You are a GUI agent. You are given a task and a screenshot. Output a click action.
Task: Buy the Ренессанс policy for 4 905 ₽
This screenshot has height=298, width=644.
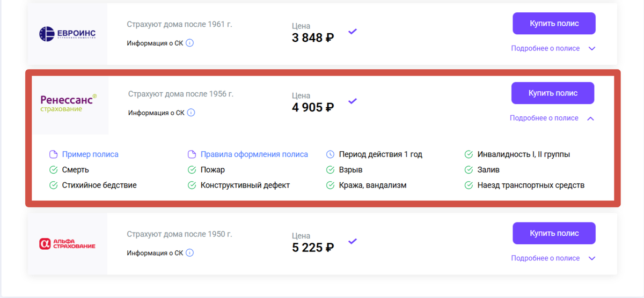[553, 93]
